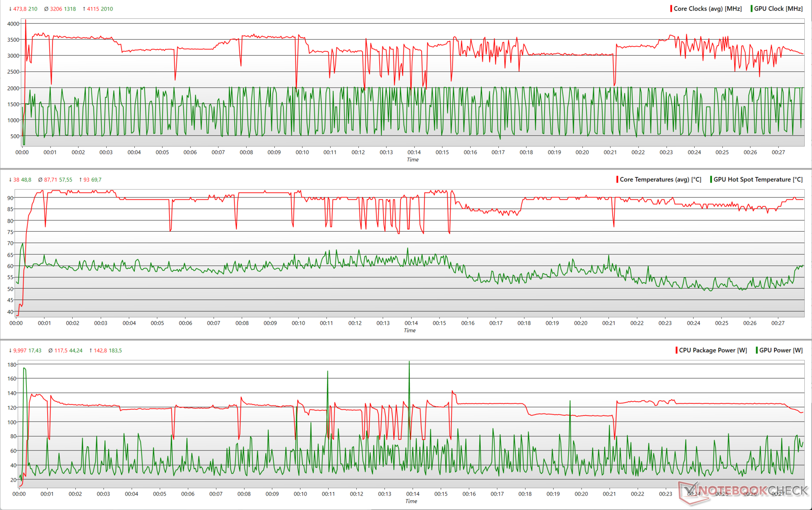Click the 00:05 time tick on the power chart
This screenshot has height=510, width=812.
pyautogui.click(x=159, y=494)
